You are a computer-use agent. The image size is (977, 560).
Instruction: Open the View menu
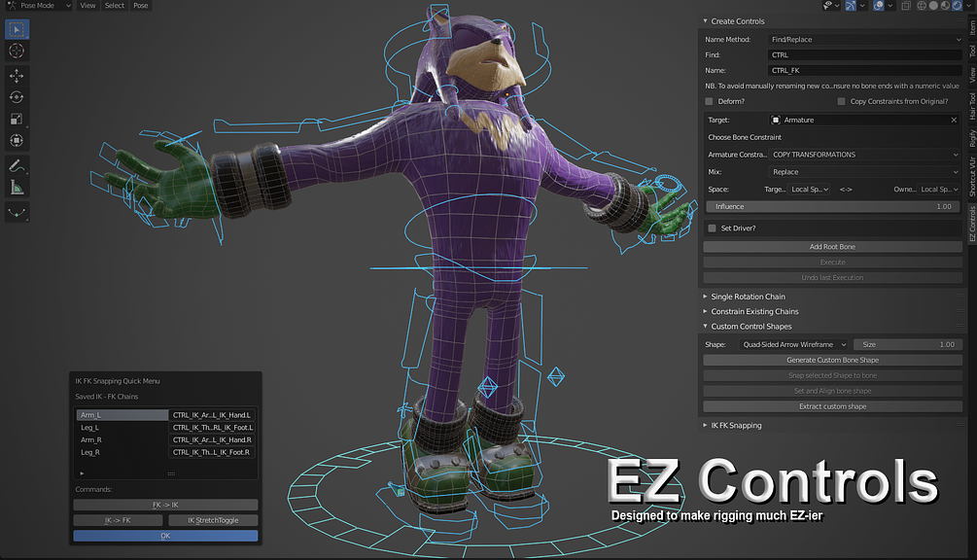coord(87,6)
